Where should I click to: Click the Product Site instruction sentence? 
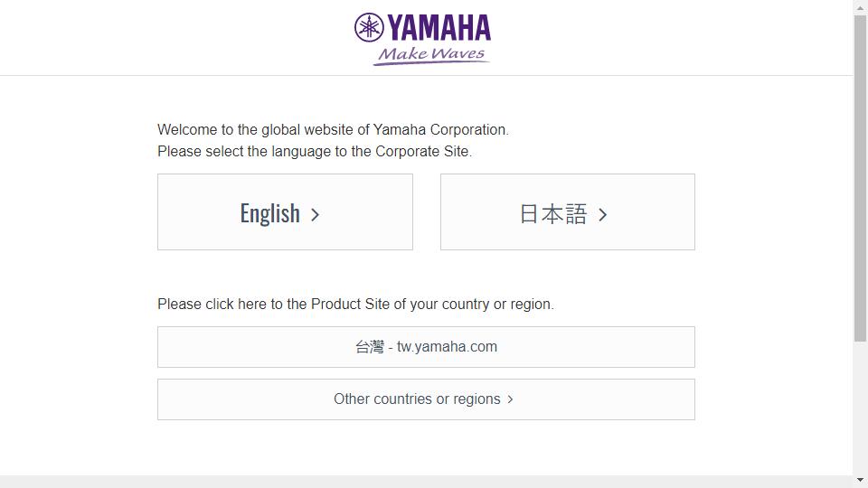point(355,305)
